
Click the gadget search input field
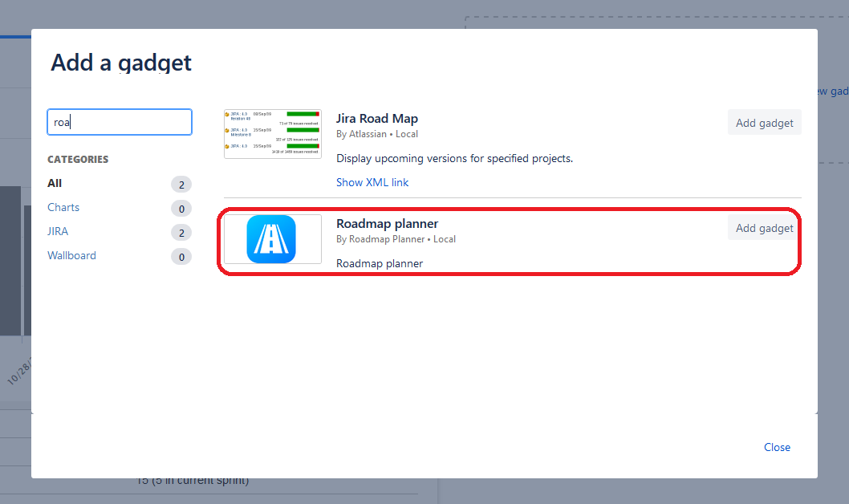pos(120,122)
